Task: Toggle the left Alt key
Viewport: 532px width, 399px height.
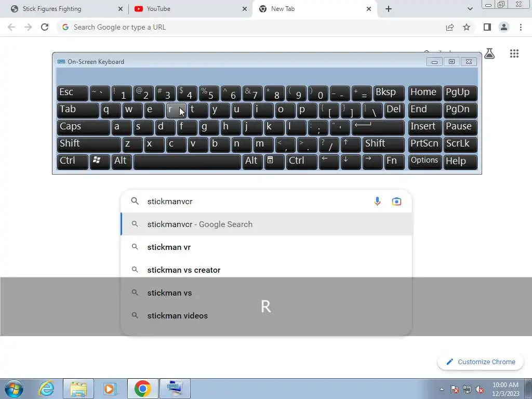Action: point(122,162)
